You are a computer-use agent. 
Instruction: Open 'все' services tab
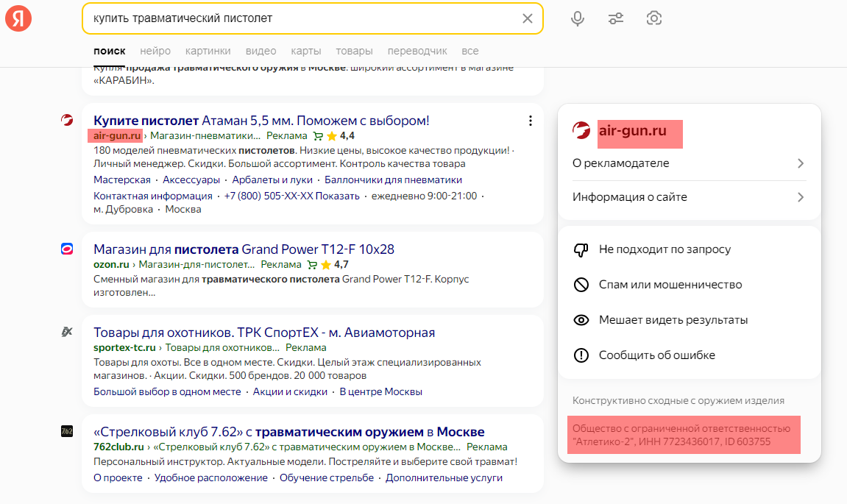coord(470,51)
